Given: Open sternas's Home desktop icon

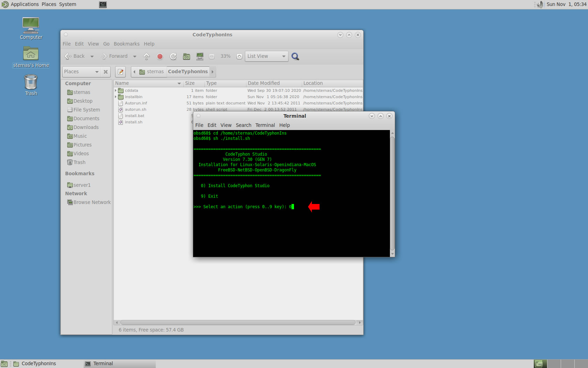Looking at the screenshot, I should (31, 57).
